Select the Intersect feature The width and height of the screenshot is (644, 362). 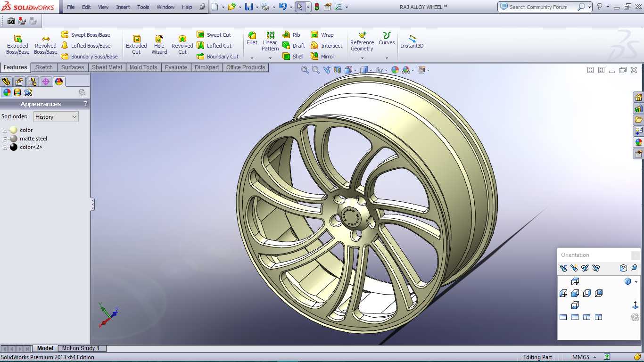click(326, 46)
